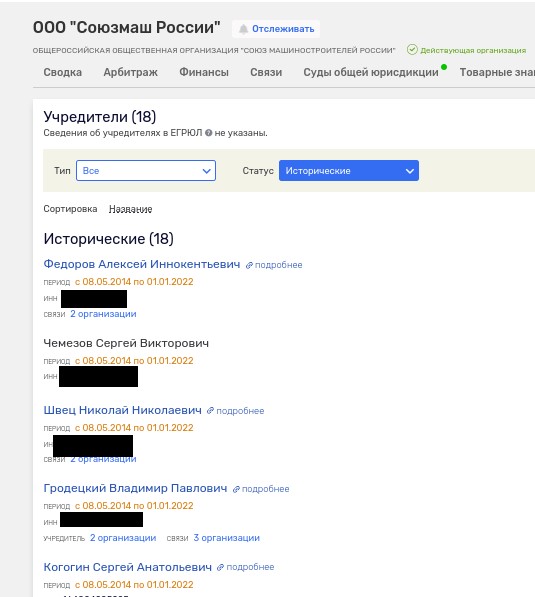Click the green checkmark status icon

pos(412,49)
